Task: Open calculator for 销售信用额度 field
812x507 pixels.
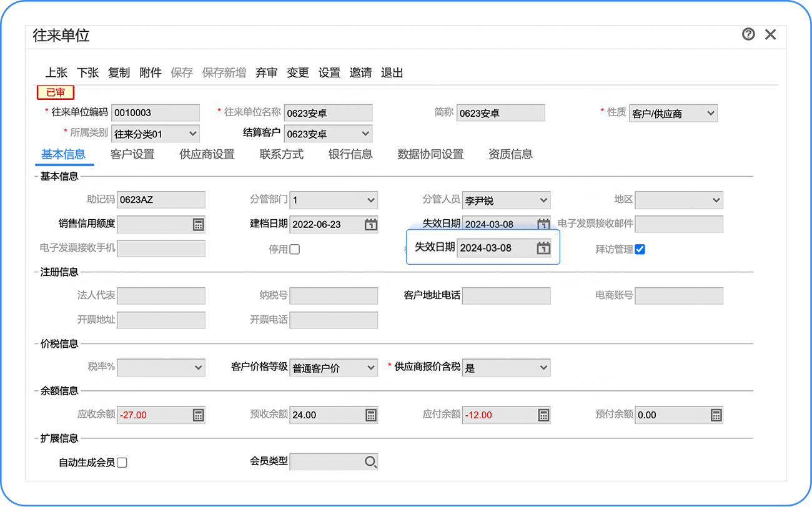Action: (198, 224)
